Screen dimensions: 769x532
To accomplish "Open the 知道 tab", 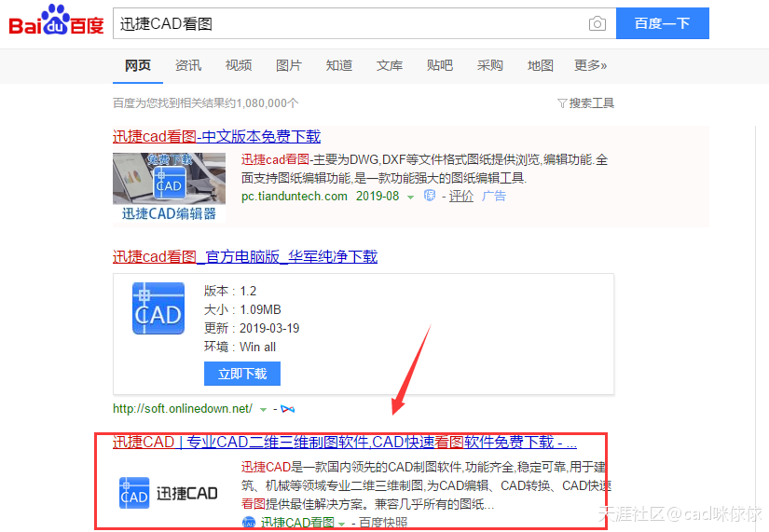I will 339,65.
